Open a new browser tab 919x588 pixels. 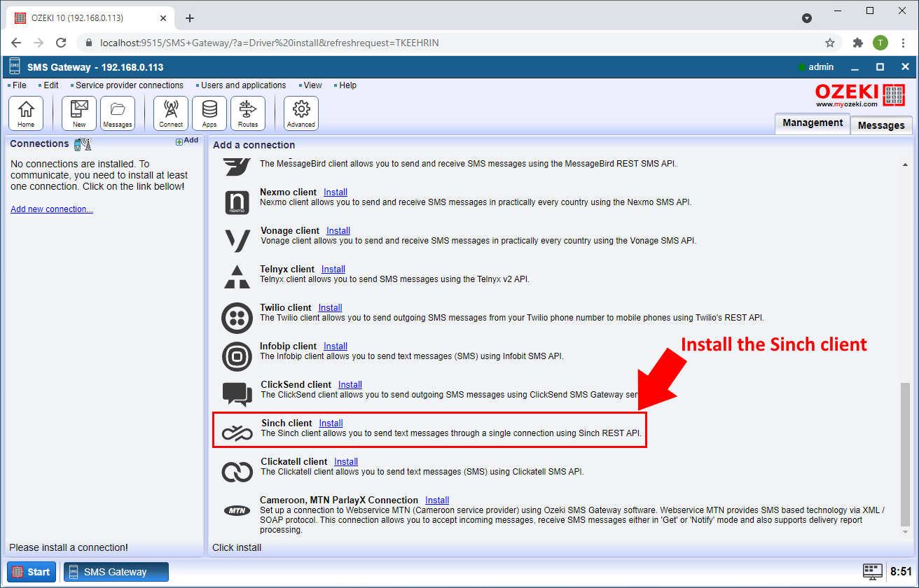pyautogui.click(x=189, y=18)
